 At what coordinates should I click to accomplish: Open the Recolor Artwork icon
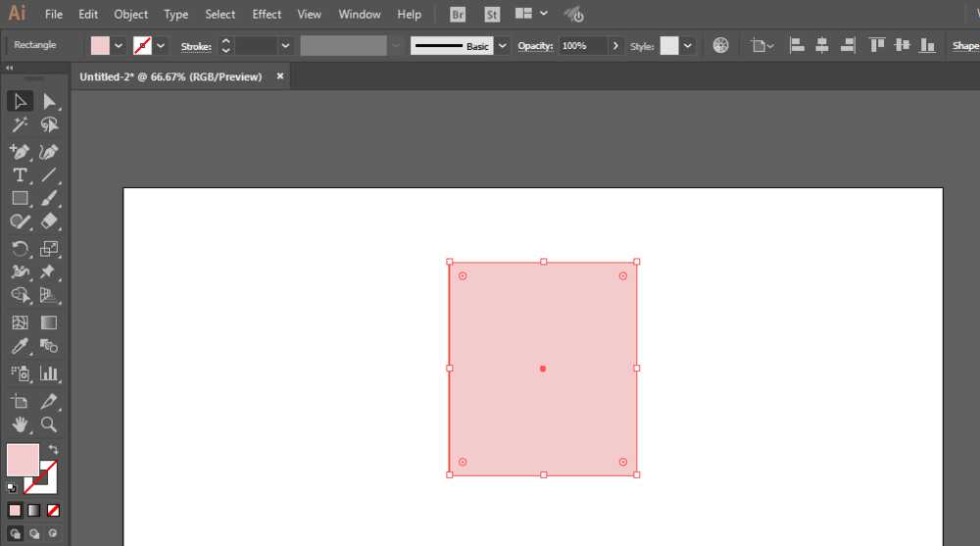(720, 46)
